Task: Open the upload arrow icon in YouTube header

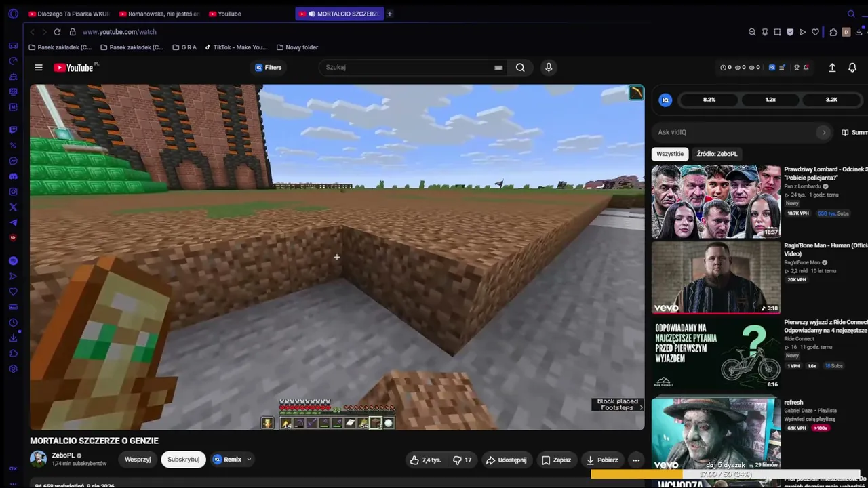Action: pos(832,68)
